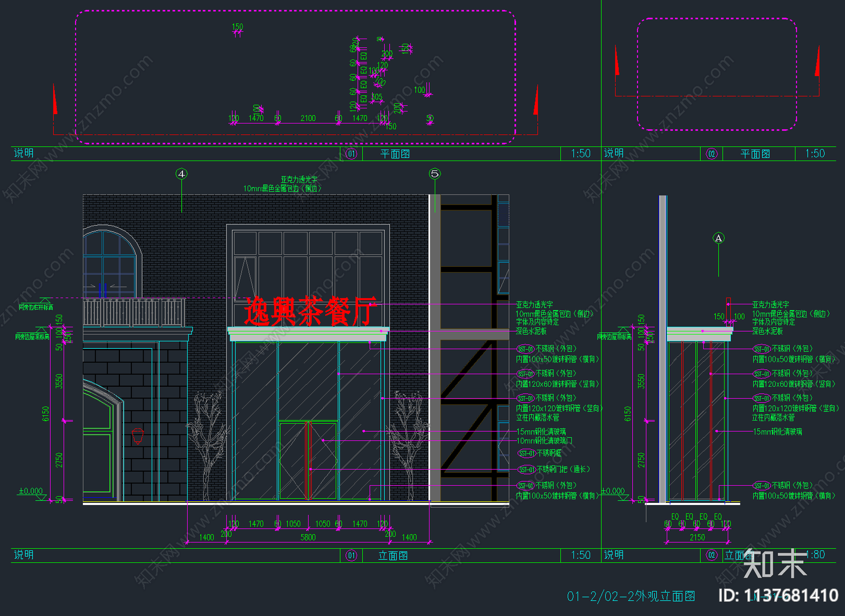This screenshot has height=616, width=845.
Task: Click grid axis bubble A
Action: click(x=718, y=238)
